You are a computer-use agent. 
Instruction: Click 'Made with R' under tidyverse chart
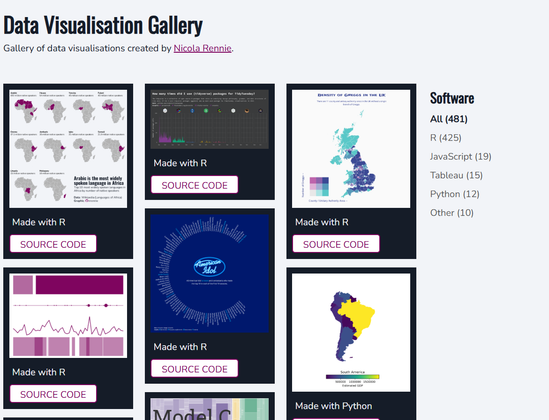click(x=180, y=163)
